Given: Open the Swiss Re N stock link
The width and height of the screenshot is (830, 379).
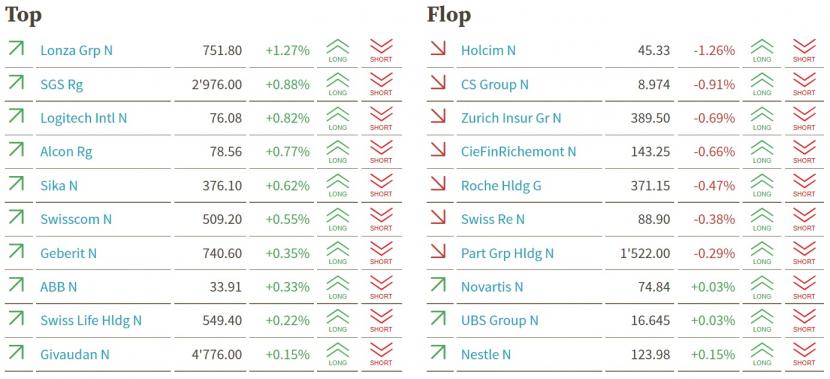Looking at the screenshot, I should 493,219.
